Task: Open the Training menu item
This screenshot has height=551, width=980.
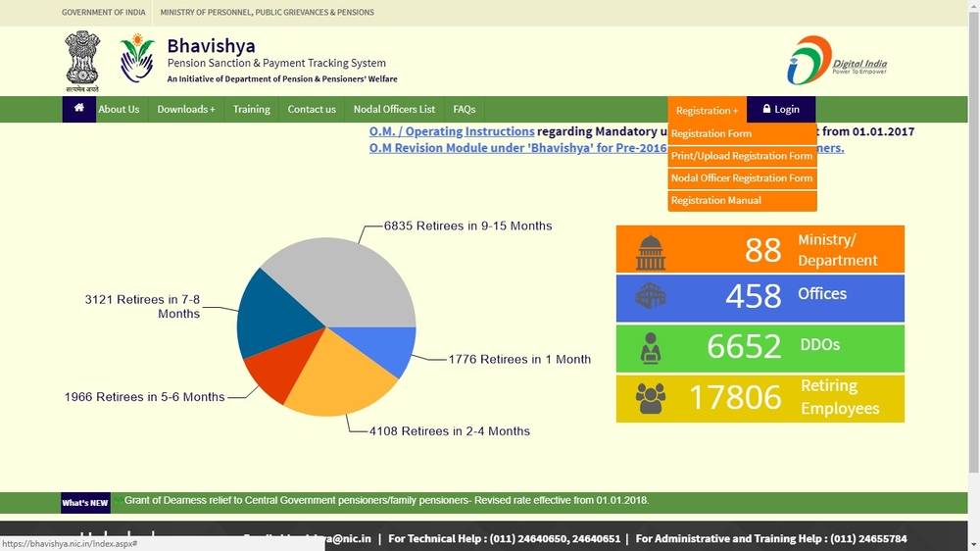Action: point(251,109)
